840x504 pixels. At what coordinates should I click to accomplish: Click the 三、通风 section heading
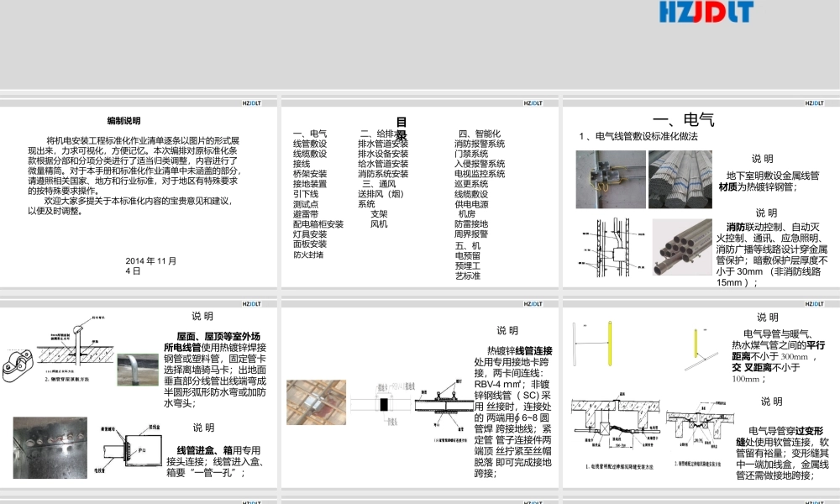pyautogui.click(x=379, y=184)
